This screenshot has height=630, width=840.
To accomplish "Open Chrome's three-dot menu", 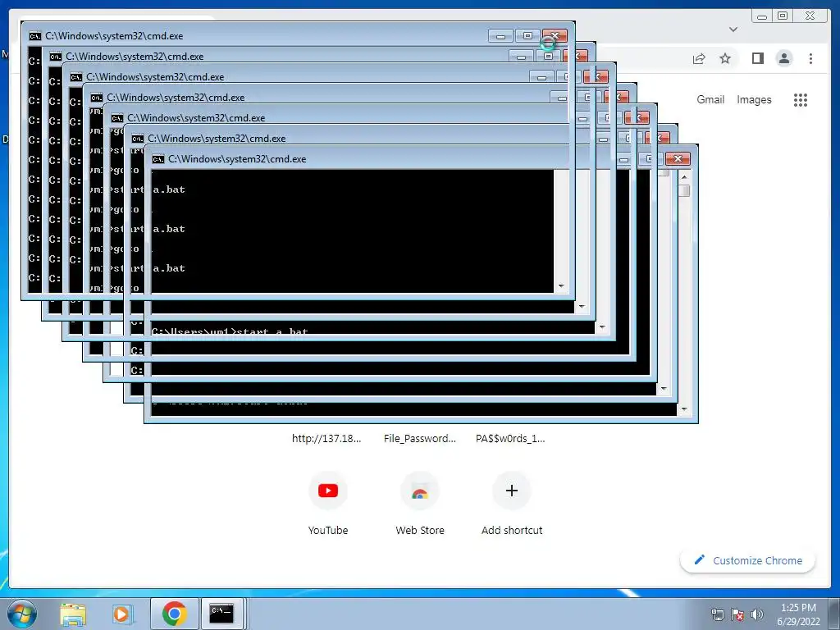I will [810, 58].
